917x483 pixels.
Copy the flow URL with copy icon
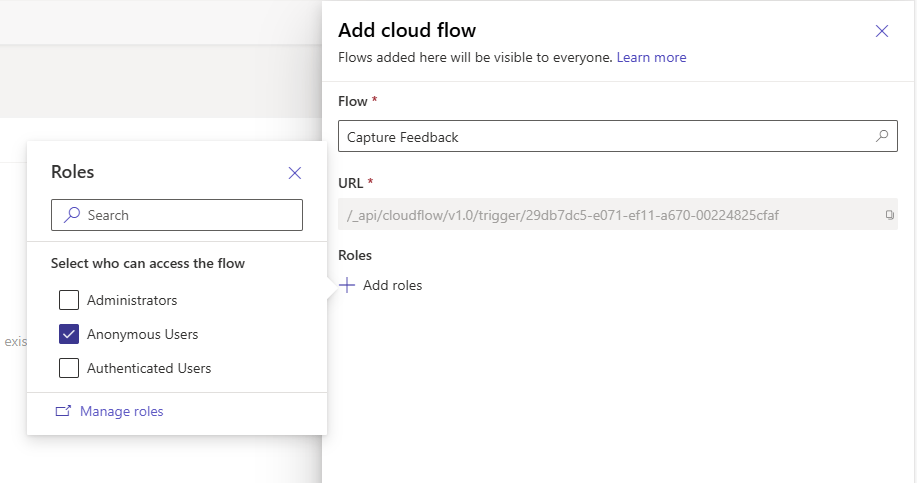[x=889, y=215]
